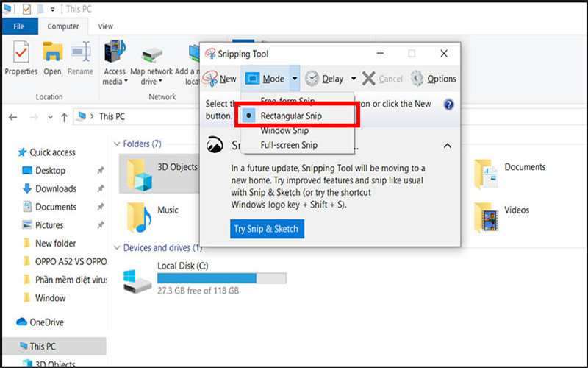
Task: Open the File tab in Explorer
Action: click(x=19, y=26)
